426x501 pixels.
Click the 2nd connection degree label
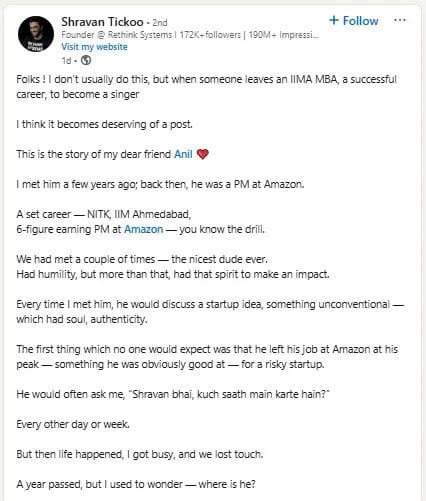pyautogui.click(x=160, y=23)
